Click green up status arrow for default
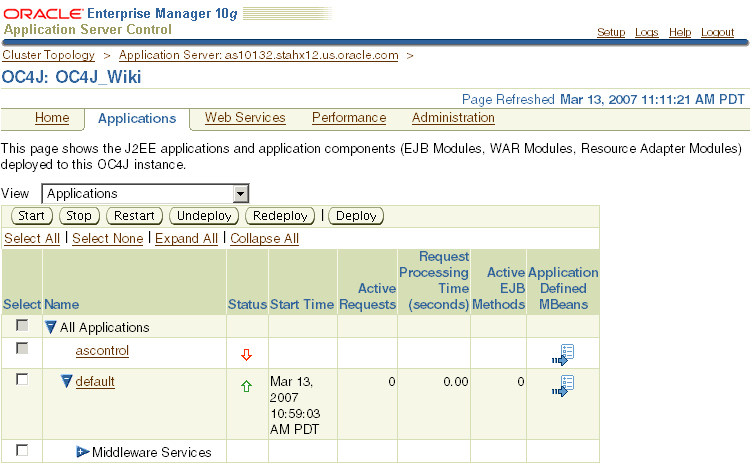The width and height of the screenshot is (753, 470). 246,386
